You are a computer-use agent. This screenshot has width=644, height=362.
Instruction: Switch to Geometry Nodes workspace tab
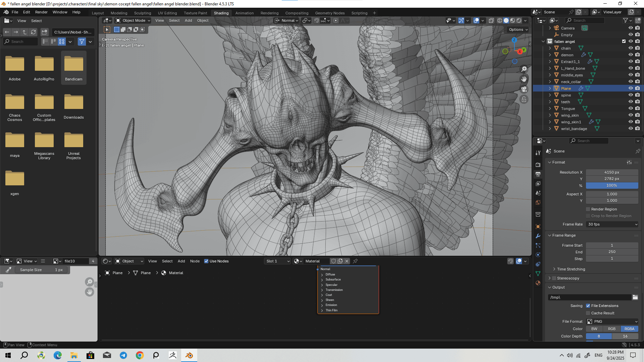330,13
